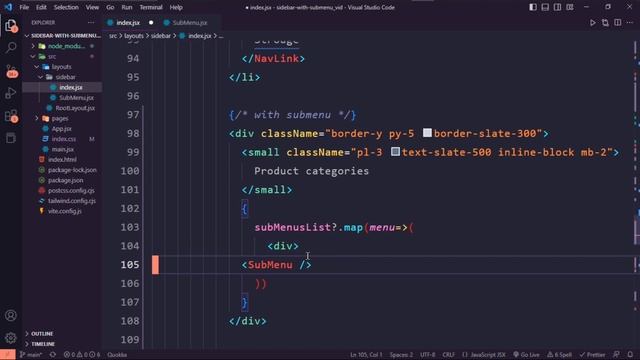Open errors and warnings status item

[x=82, y=355]
